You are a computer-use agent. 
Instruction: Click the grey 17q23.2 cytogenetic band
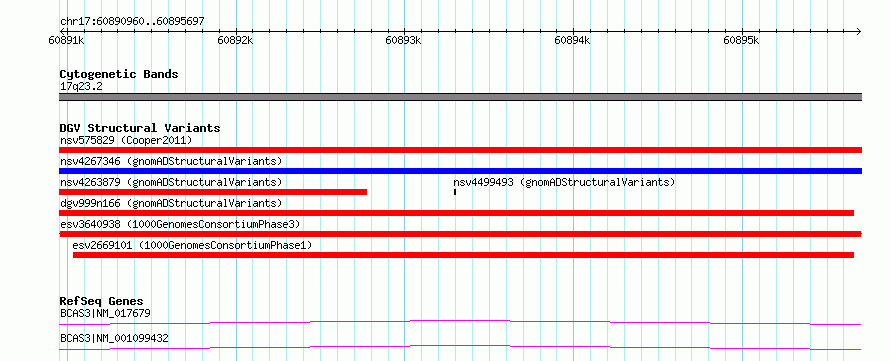460,97
